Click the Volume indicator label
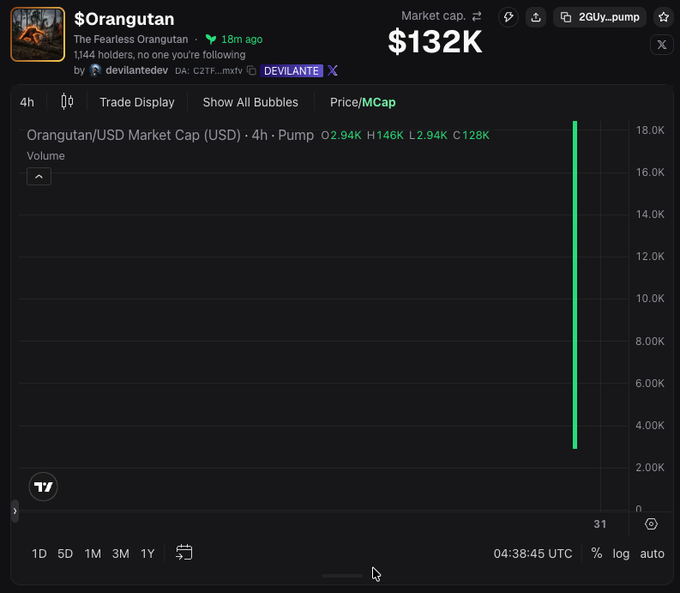Viewport: 680px width, 593px height. (x=46, y=156)
